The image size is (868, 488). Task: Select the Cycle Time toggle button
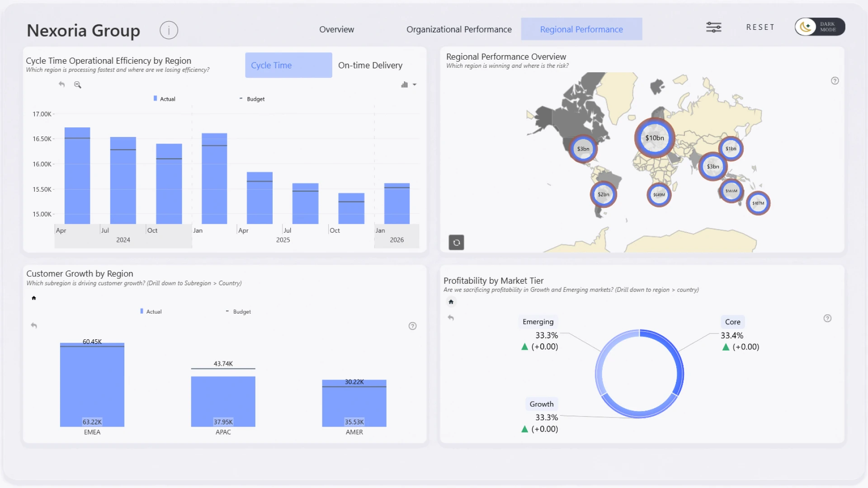click(288, 66)
